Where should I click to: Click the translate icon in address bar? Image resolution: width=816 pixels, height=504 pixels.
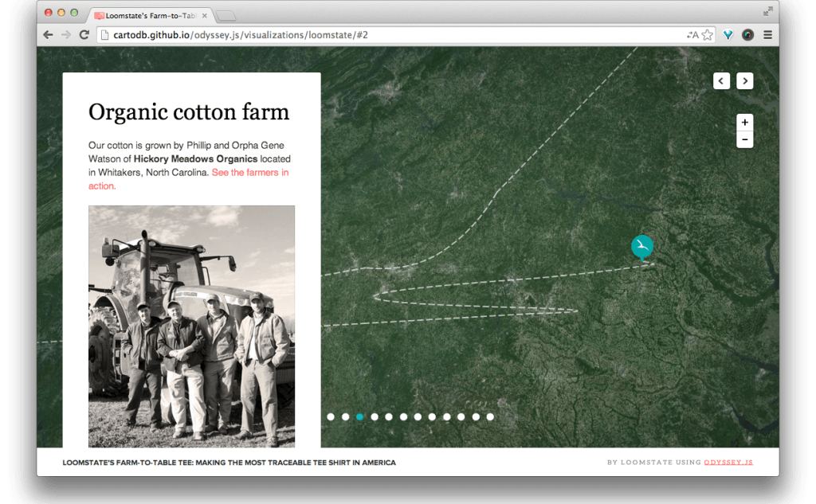(x=692, y=35)
